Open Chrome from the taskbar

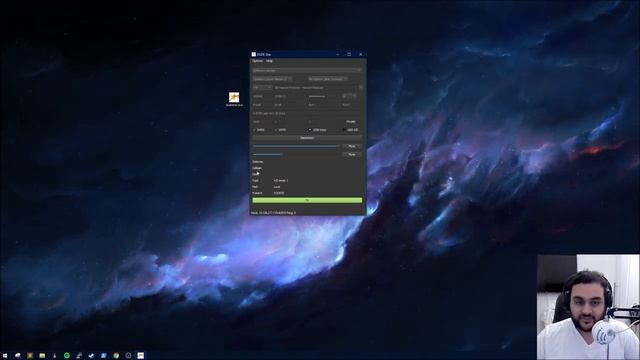point(116,356)
